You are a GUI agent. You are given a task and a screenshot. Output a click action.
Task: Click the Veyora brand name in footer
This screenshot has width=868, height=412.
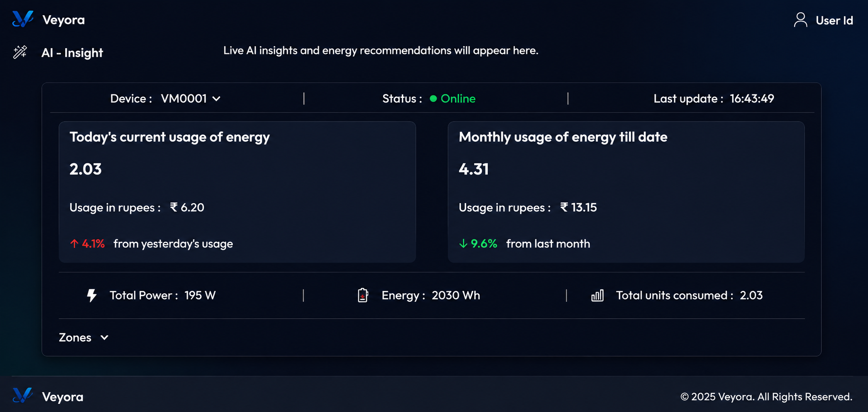(x=62, y=397)
